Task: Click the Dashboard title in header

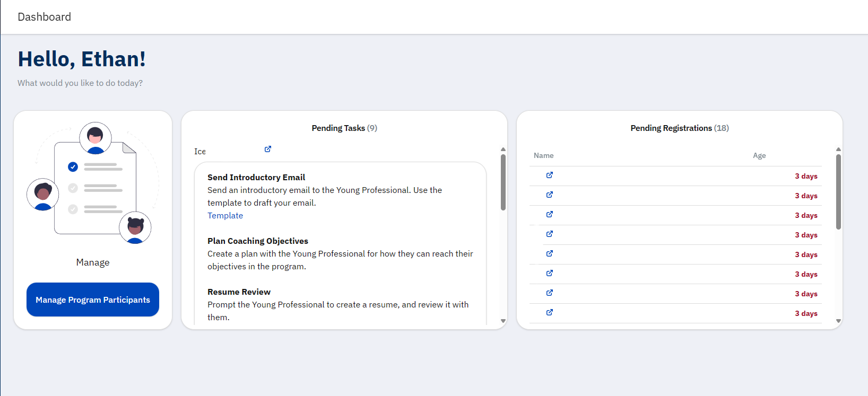Action: coord(44,17)
